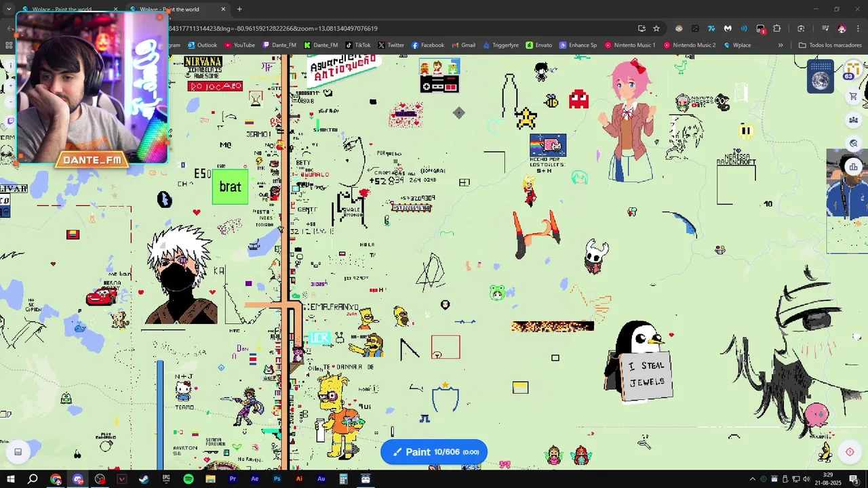Screen dimensions: 868x488
Task: Click the Google Lens screenshot search icon
Action: (x=801, y=28)
